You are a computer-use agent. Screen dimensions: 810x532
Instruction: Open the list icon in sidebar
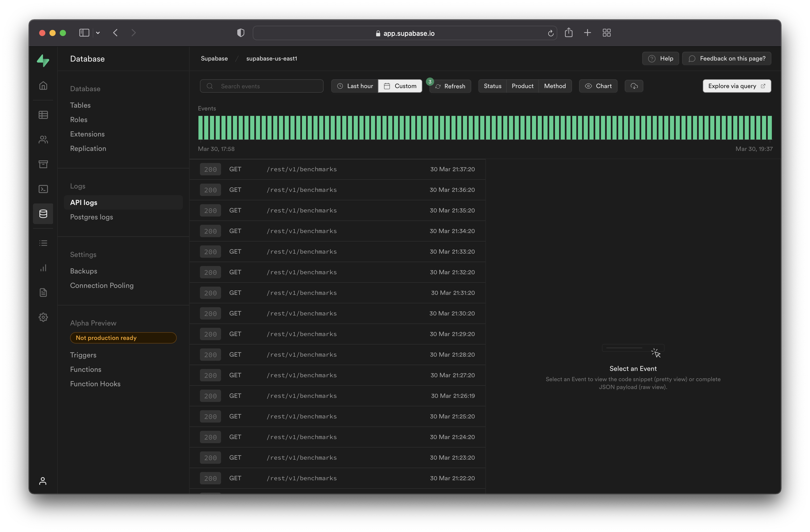click(43, 243)
